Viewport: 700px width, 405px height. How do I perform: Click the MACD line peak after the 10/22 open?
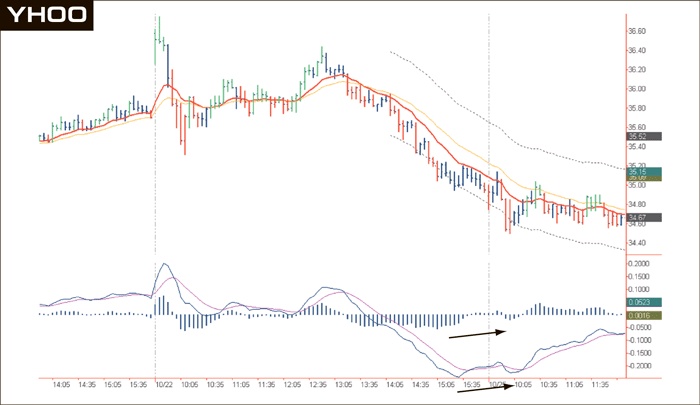165,265
